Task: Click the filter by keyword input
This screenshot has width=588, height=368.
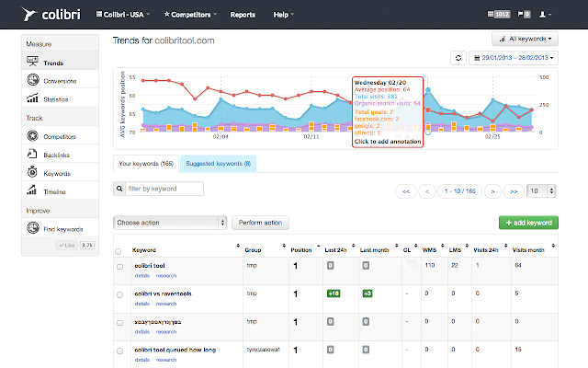Action: click(164, 189)
